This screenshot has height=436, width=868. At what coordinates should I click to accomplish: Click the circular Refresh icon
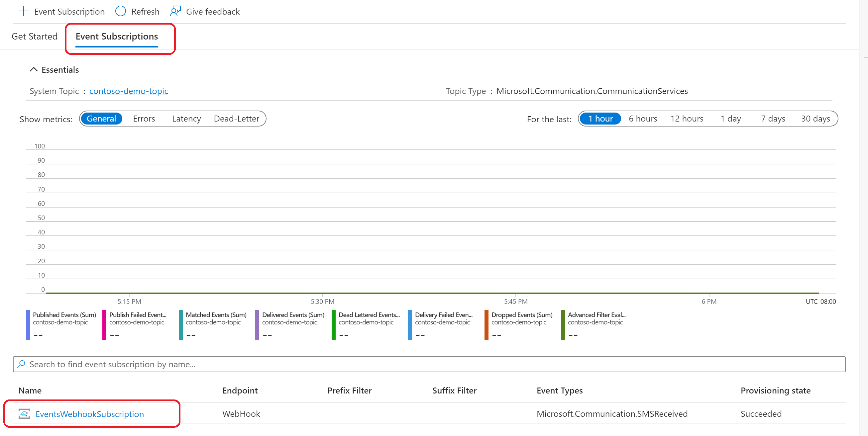(x=120, y=11)
